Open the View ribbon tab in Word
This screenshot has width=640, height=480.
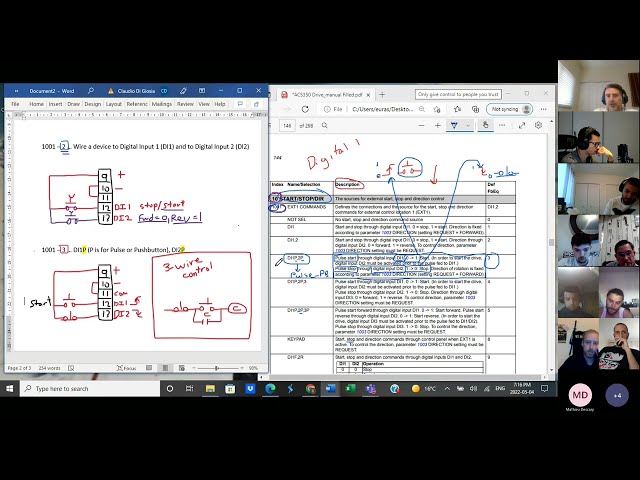point(204,104)
